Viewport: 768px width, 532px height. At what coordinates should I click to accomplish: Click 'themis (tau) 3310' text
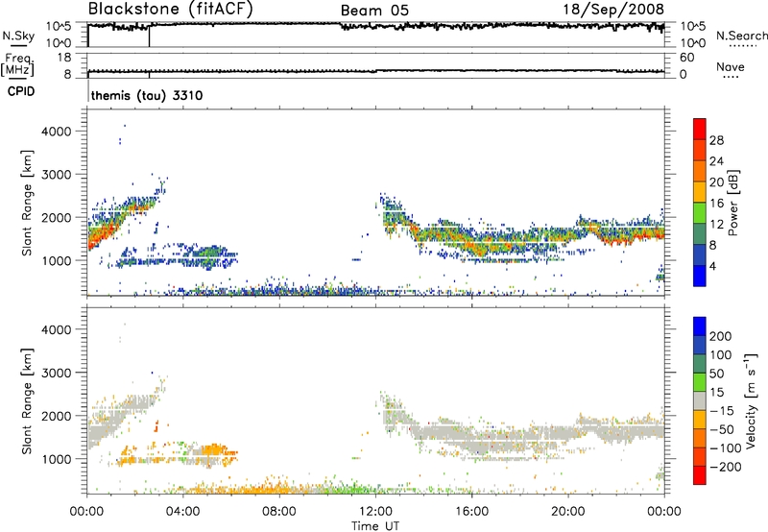(147, 95)
